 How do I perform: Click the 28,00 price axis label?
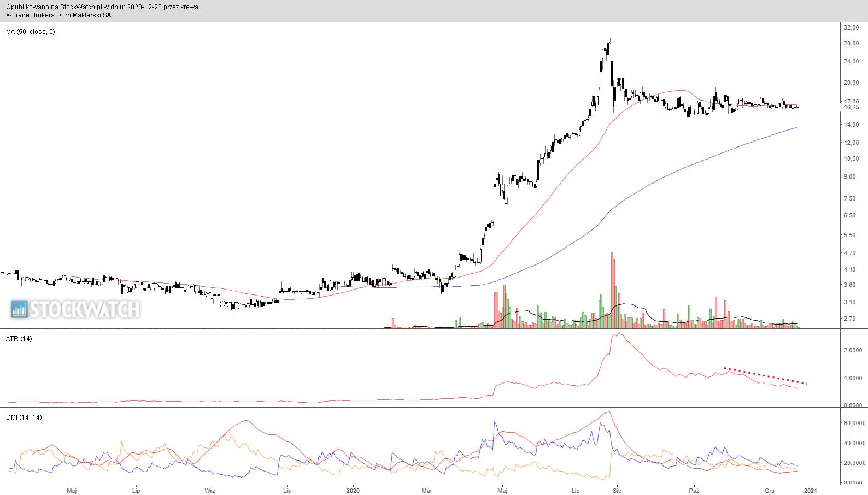[x=852, y=44]
